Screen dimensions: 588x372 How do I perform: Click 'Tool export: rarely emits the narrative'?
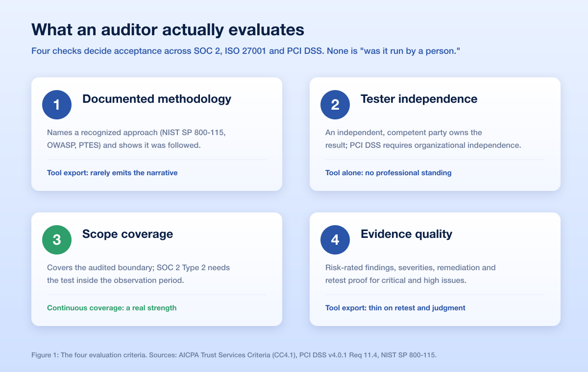coord(112,173)
